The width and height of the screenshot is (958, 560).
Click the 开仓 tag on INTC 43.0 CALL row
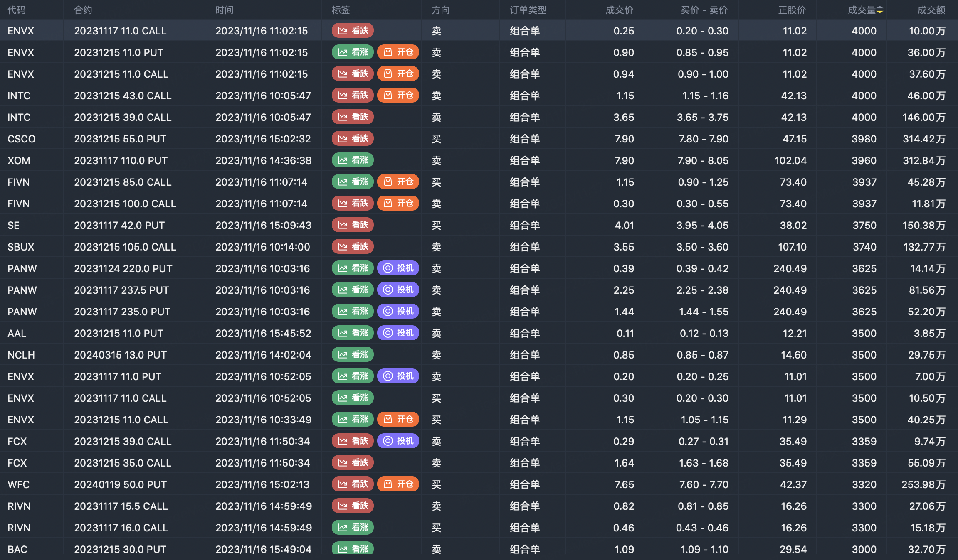pyautogui.click(x=398, y=95)
